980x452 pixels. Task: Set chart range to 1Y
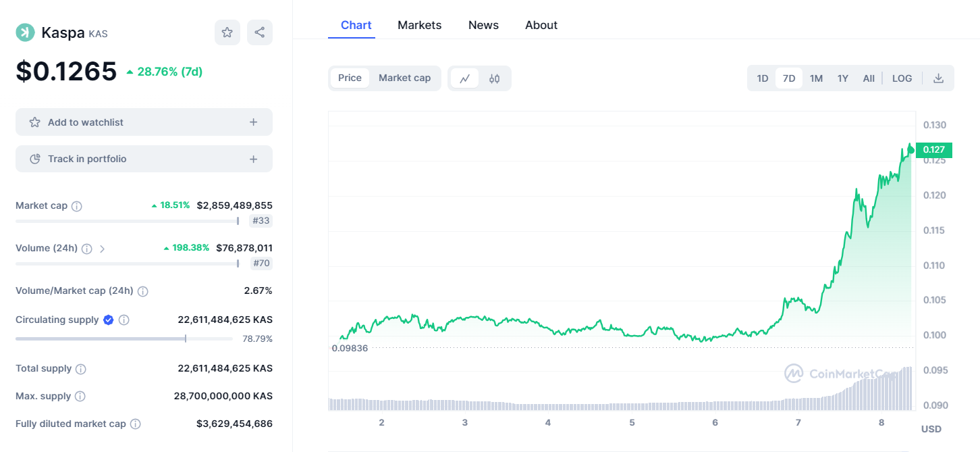coord(843,78)
